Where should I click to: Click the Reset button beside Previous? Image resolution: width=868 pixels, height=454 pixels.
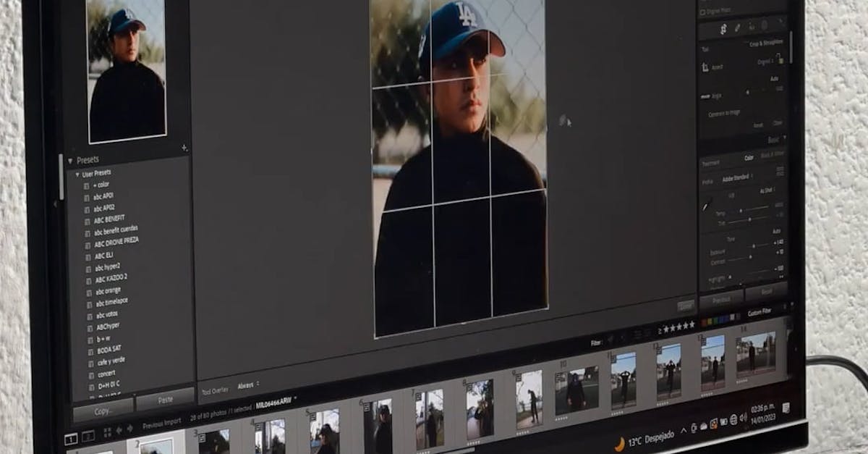tap(767, 290)
